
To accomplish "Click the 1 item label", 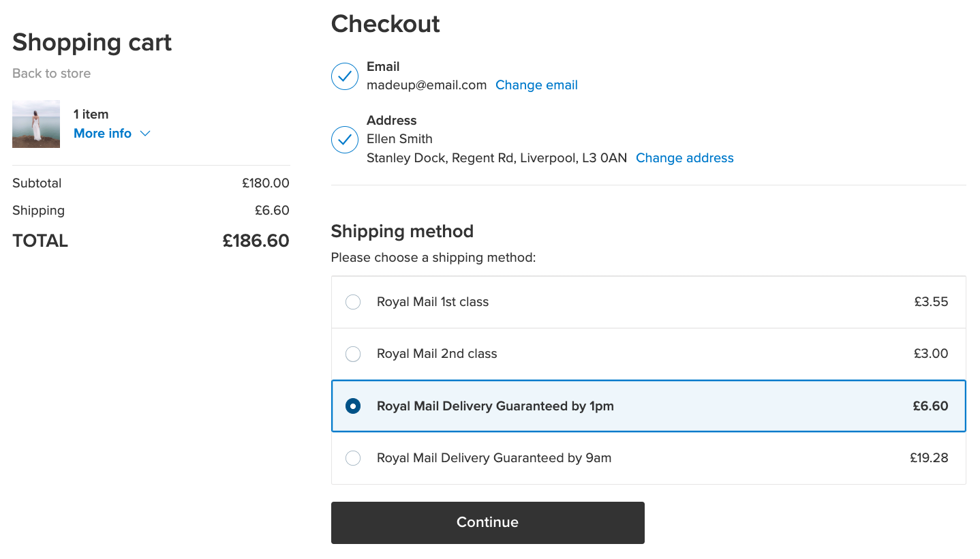I will click(x=91, y=114).
